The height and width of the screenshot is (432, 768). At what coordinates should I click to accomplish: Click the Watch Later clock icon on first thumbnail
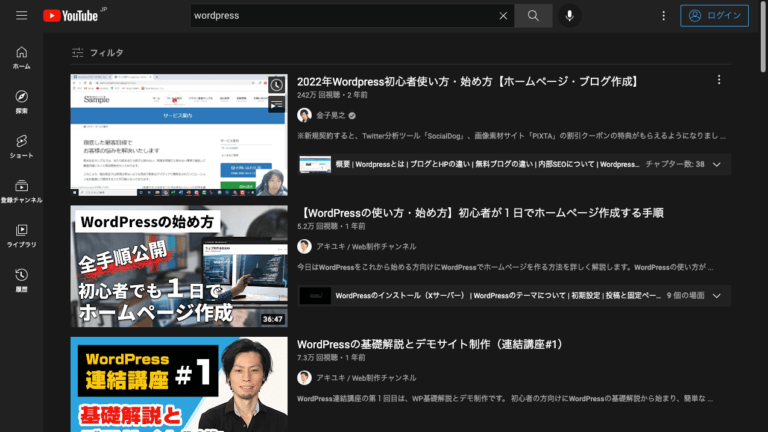(x=277, y=85)
